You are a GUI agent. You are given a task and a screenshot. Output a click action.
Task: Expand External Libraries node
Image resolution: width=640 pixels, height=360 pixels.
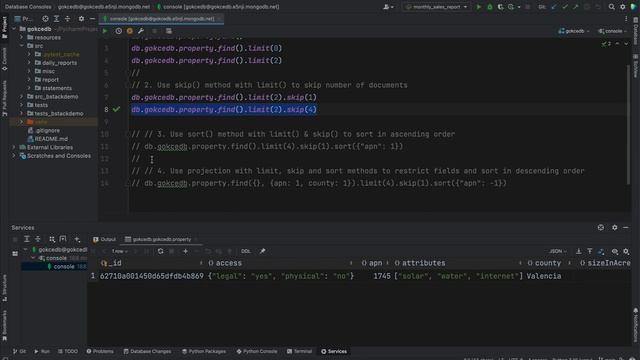point(14,147)
